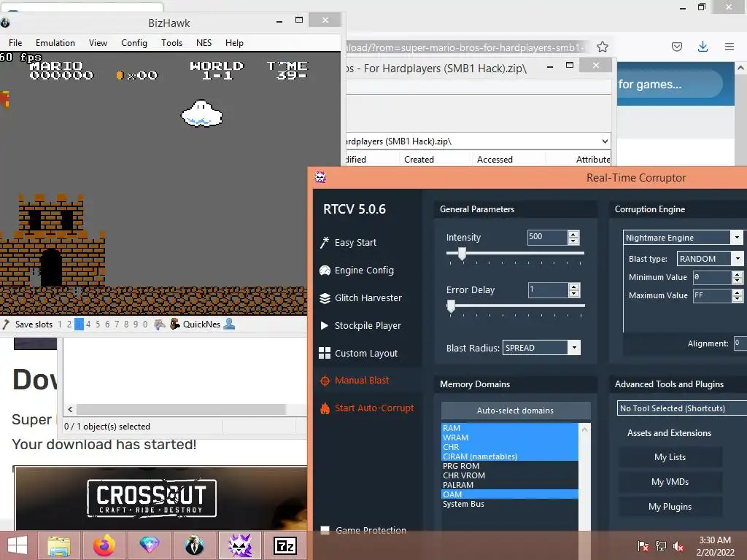Click the network tray icon
Screen dimensions: 747x560
click(661, 545)
